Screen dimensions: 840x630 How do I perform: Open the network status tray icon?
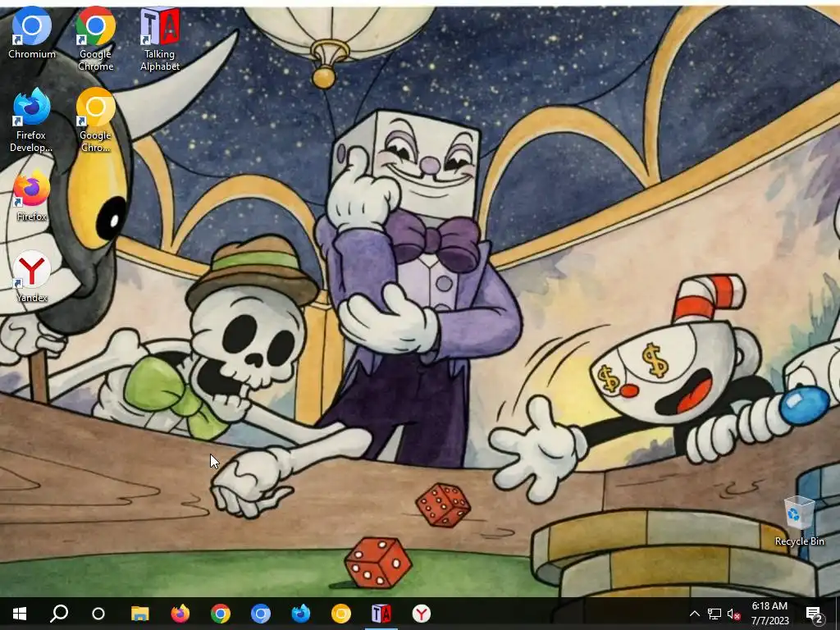pyautogui.click(x=714, y=614)
